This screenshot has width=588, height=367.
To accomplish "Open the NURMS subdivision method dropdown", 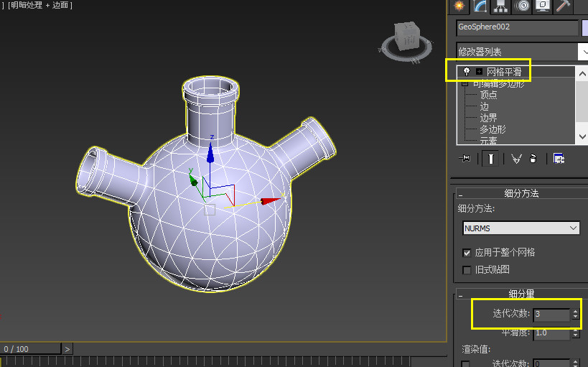I will tap(521, 228).
